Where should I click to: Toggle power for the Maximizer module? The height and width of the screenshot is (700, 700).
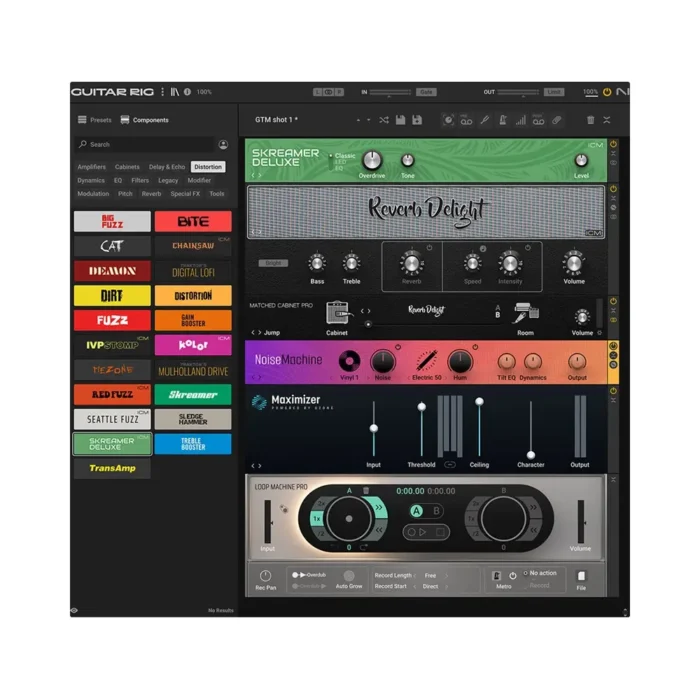coord(613,391)
